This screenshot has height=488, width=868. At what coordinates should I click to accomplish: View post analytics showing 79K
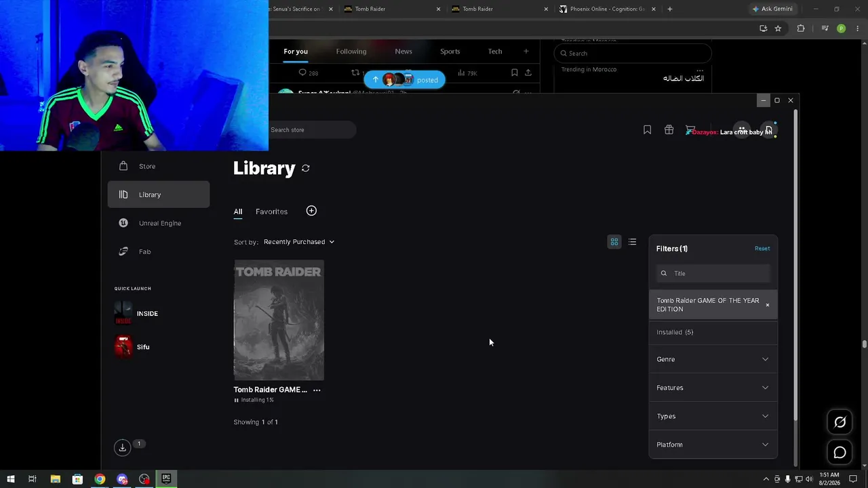point(467,73)
